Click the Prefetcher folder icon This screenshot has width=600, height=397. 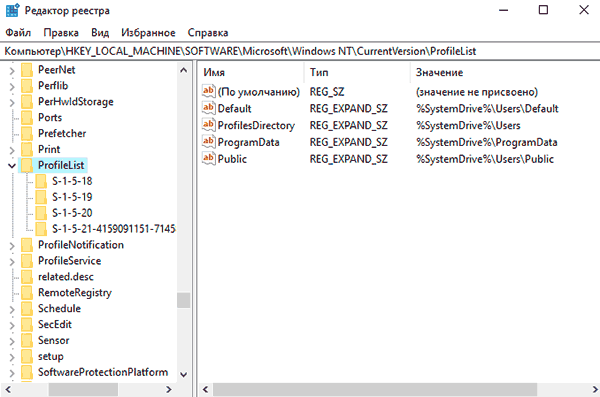click(x=27, y=134)
